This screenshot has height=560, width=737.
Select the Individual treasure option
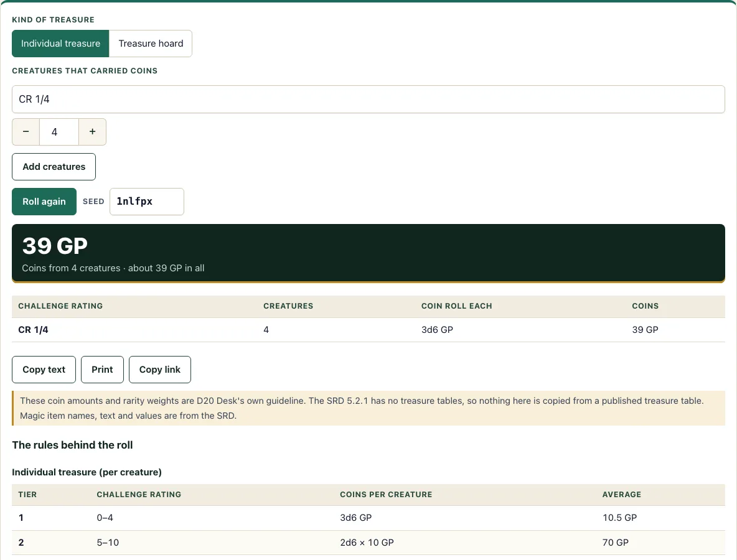coord(60,44)
